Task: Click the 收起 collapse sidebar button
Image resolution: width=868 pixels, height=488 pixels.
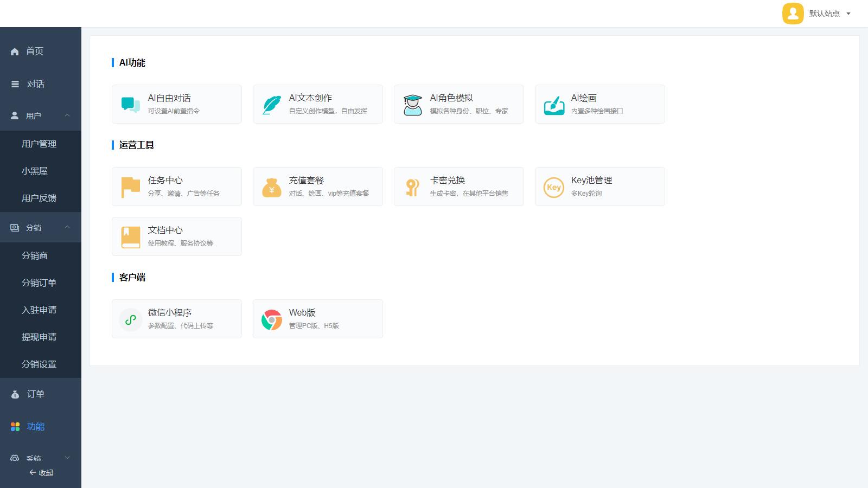Action: click(x=41, y=473)
